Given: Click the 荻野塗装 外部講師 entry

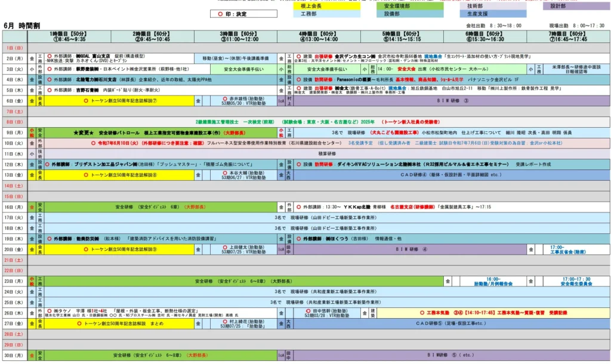Looking at the screenshot, I should 127,69.
